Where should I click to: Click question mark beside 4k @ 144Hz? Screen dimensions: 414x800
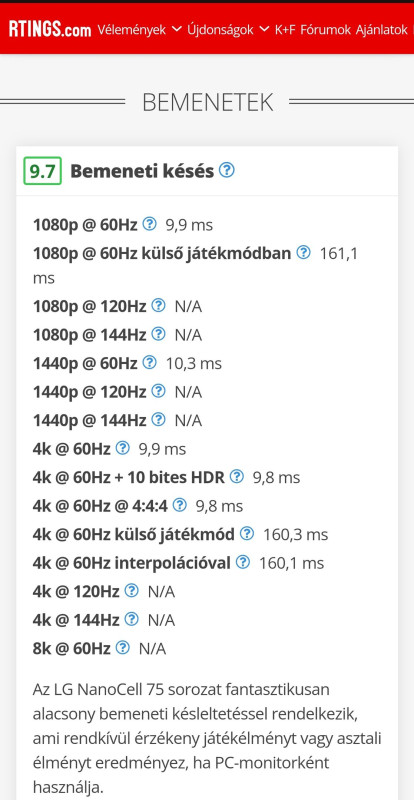tap(131, 619)
